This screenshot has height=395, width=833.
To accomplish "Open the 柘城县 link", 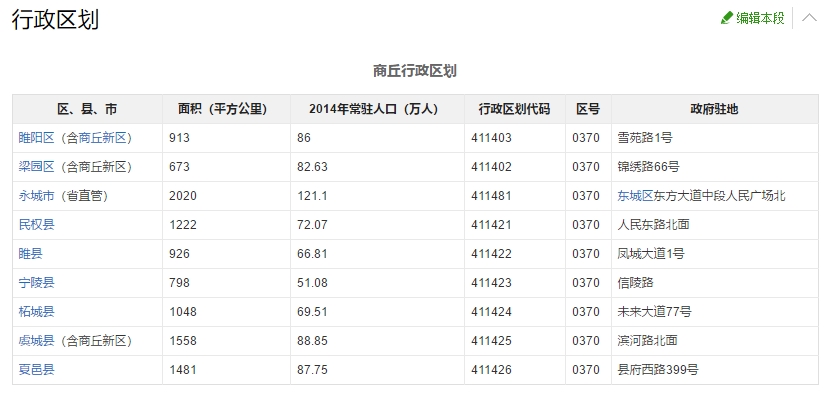I will (x=37, y=312).
